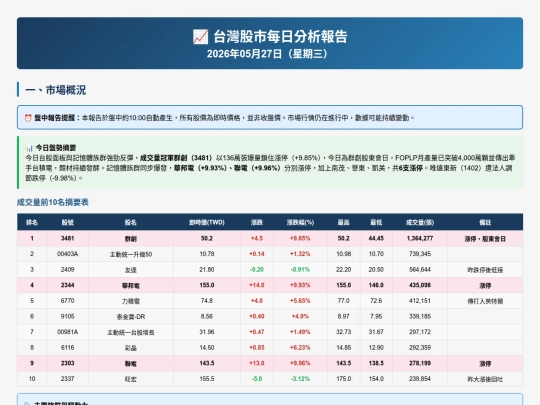Click volume 339,185
The width and height of the screenshot is (540, 405).
(x=420, y=316)
